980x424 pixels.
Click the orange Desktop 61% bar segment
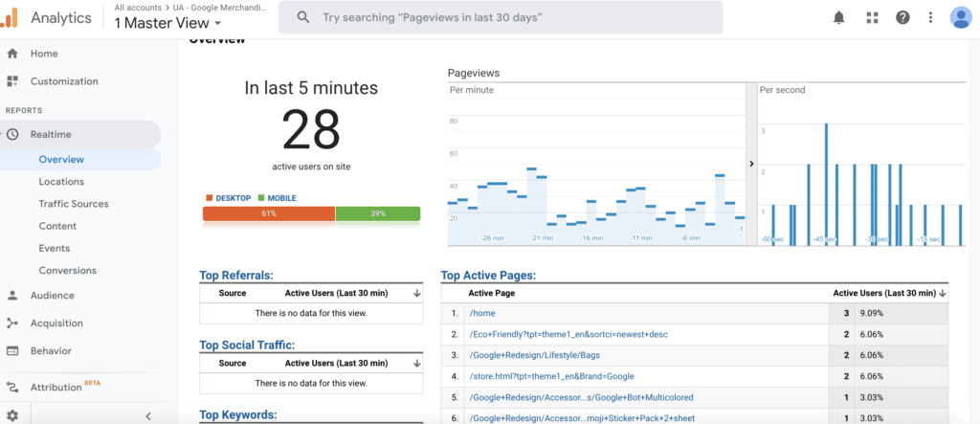click(x=268, y=213)
